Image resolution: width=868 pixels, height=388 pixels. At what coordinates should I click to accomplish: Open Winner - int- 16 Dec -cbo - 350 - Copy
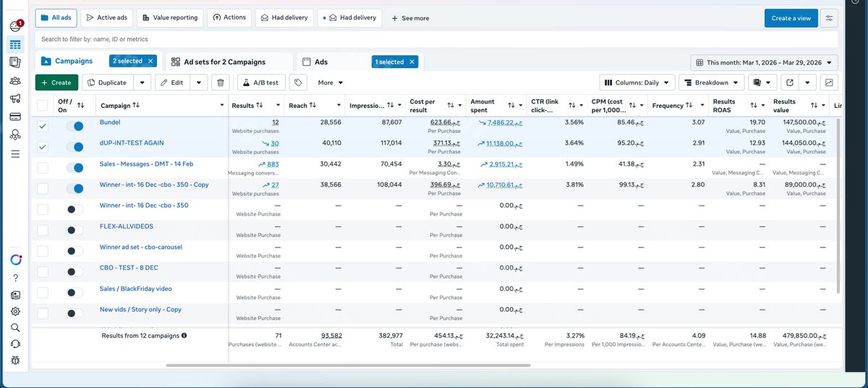tap(154, 185)
